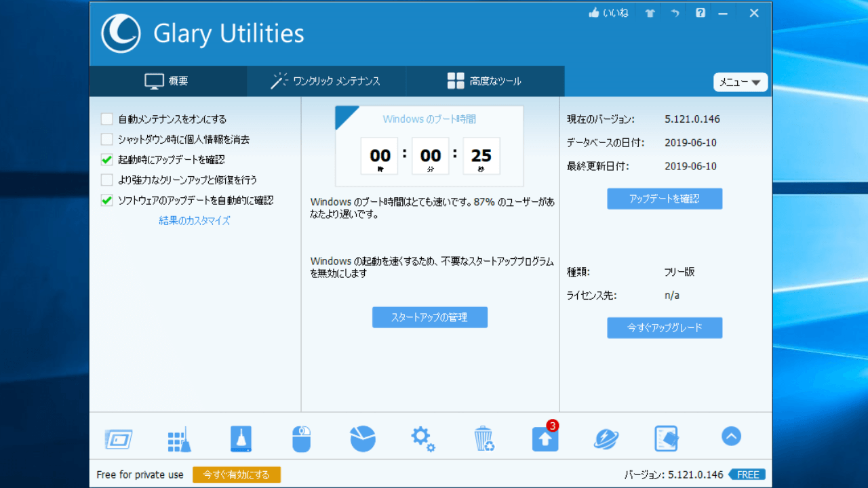868x488 pixels.
Task: Click the 結果のカスタマイズ link
Action: [x=195, y=221]
